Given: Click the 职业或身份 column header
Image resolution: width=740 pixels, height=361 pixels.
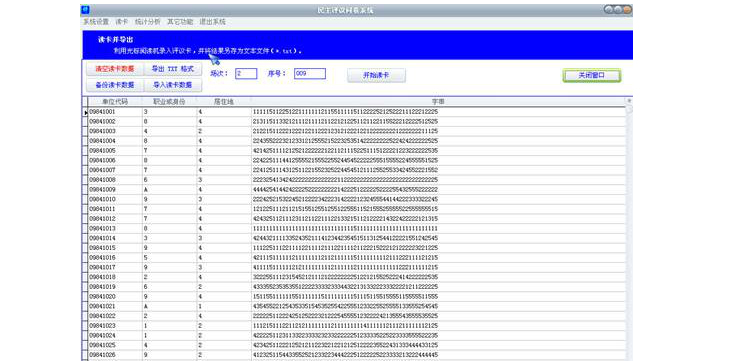Looking at the screenshot, I should click(169, 101).
